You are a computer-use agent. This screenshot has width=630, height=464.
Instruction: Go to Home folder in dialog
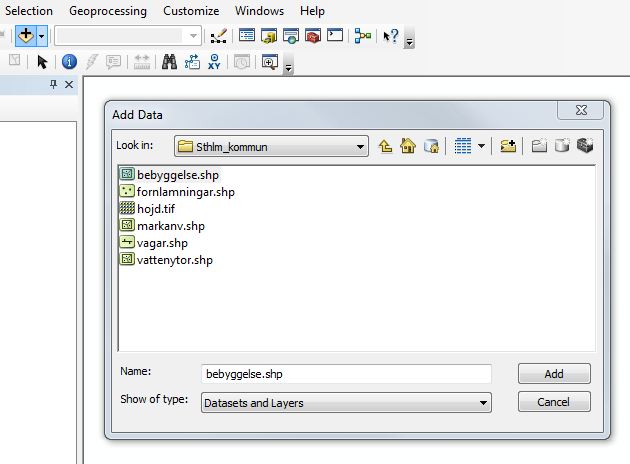coord(408,146)
